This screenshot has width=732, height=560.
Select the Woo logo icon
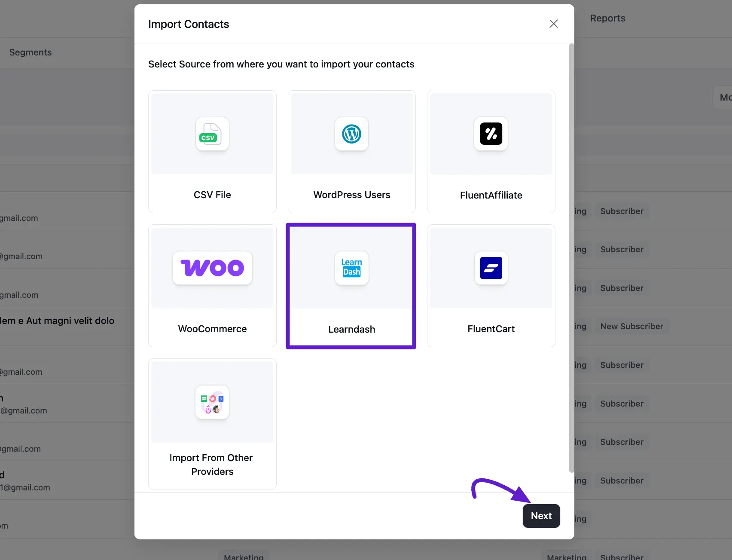point(212,268)
